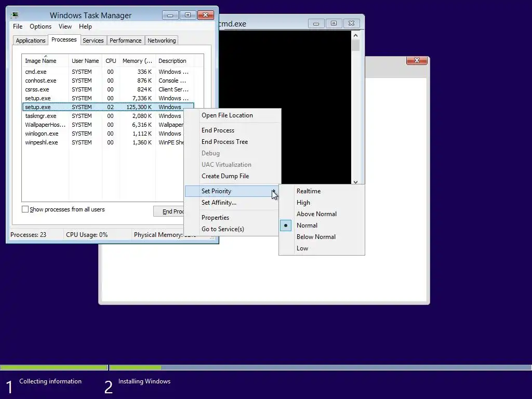Click CPU Usage: 0% in status bar
Viewport: 532px width, 399px height.
pos(87,235)
